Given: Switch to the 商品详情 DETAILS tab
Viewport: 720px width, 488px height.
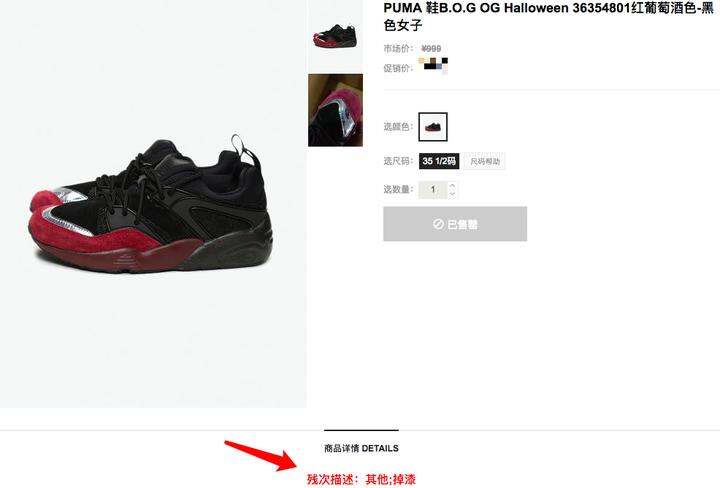Looking at the screenshot, I should (x=361, y=448).
